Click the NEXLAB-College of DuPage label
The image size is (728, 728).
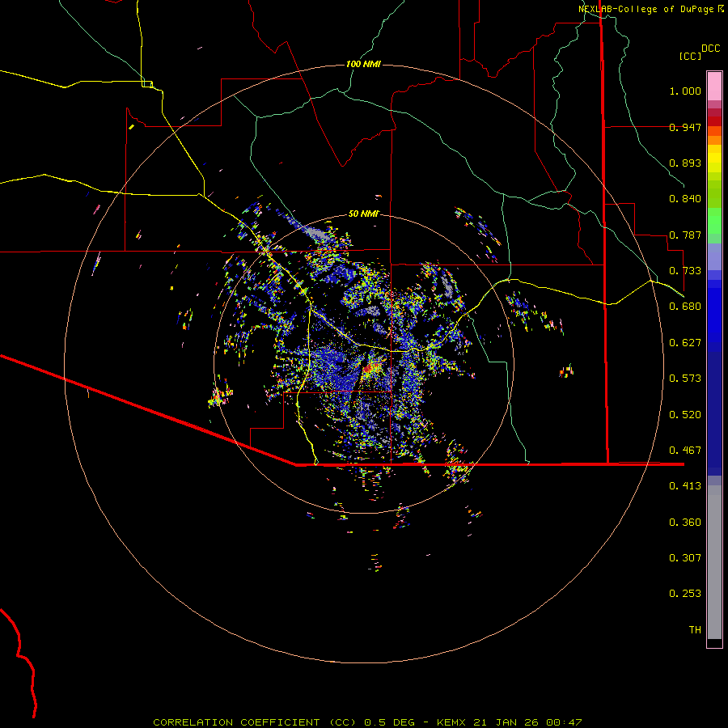[646, 9]
